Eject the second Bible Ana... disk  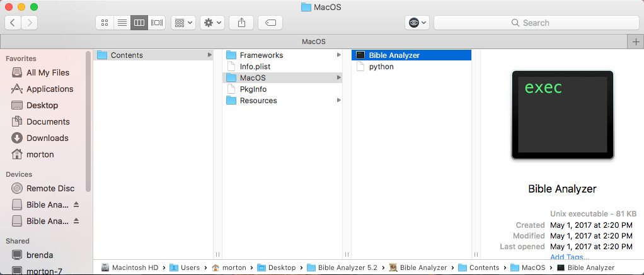(76, 221)
